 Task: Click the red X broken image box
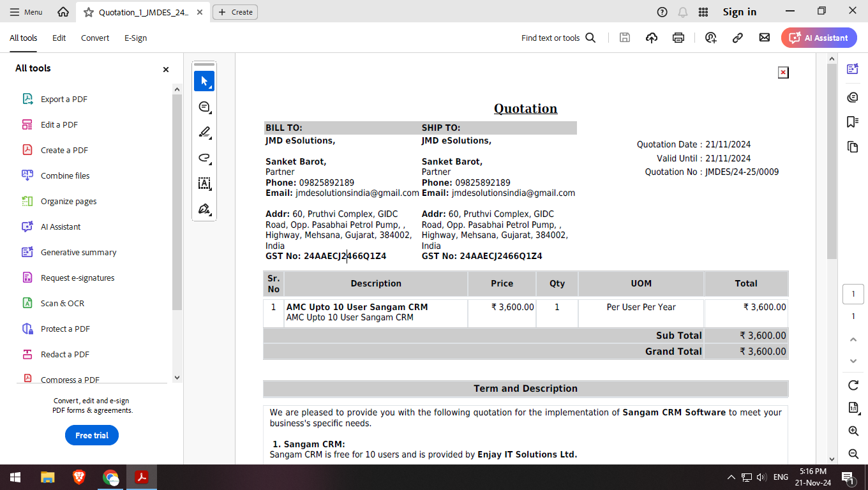coord(783,73)
